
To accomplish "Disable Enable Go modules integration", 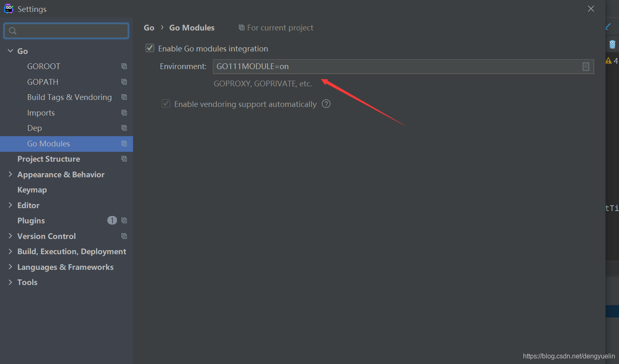I will [149, 48].
